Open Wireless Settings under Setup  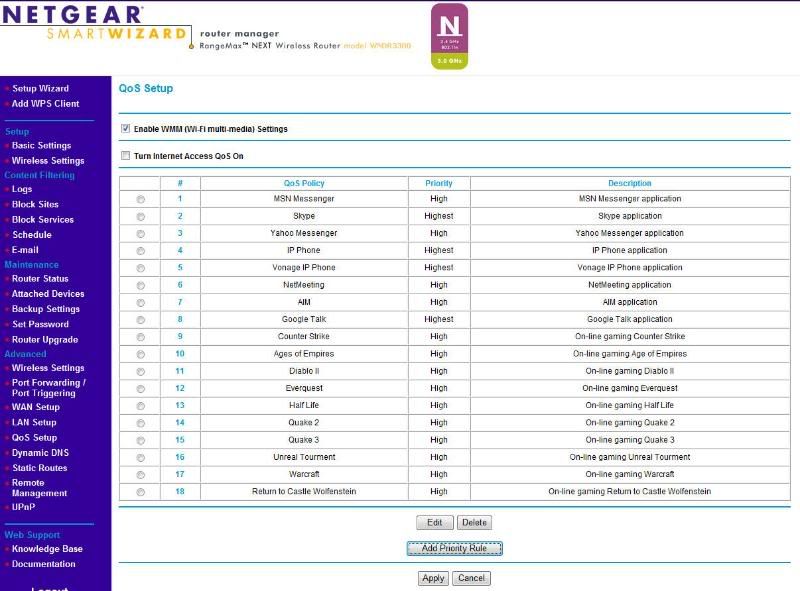[x=48, y=160]
